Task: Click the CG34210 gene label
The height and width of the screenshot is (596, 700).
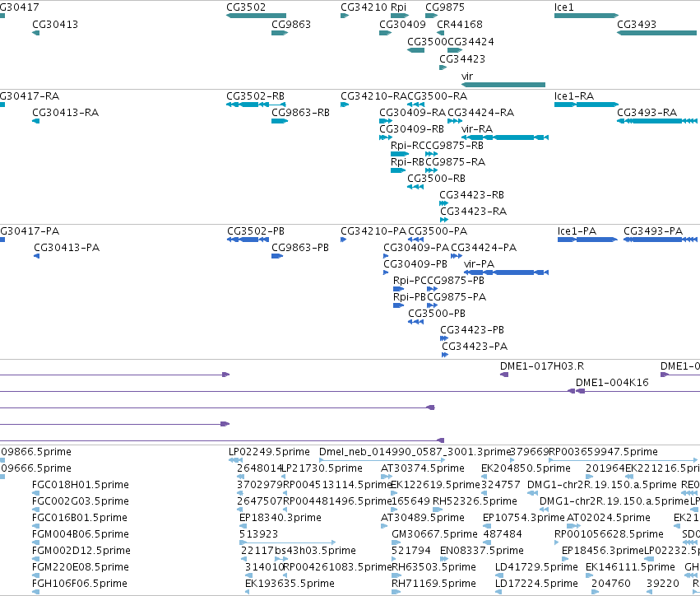Action: pos(364,7)
